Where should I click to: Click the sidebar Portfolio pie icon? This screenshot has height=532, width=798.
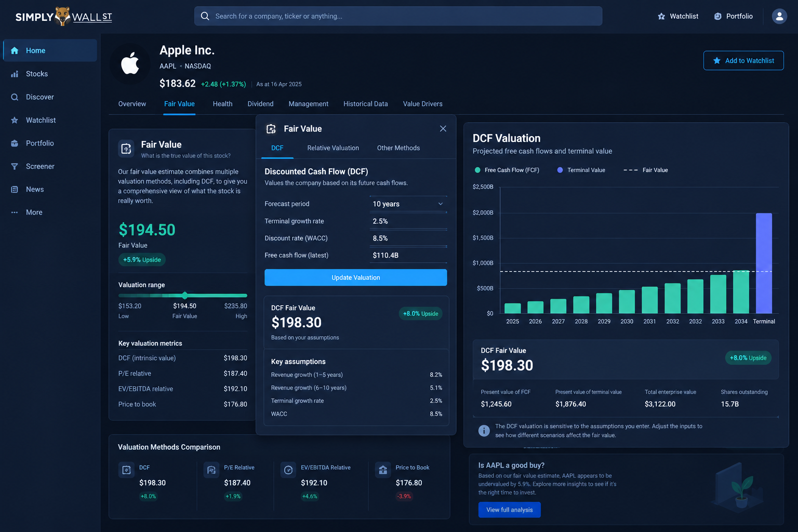coord(15,143)
